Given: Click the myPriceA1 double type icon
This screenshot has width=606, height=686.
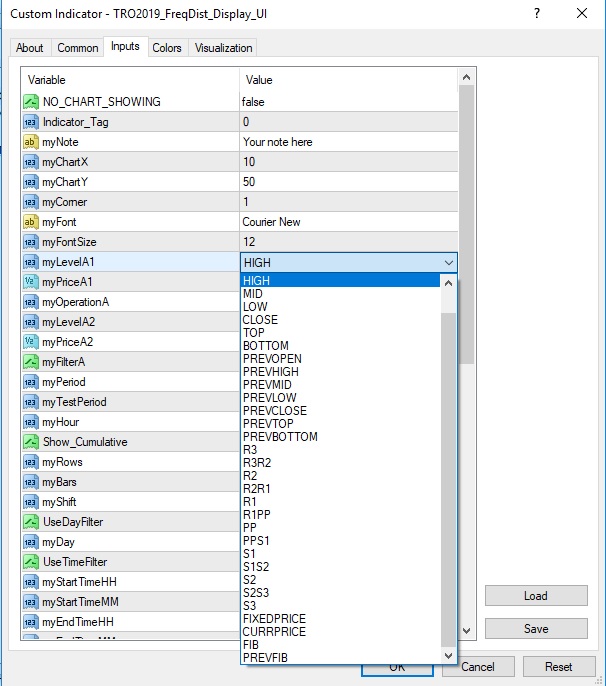Looking at the screenshot, I should 31,282.
